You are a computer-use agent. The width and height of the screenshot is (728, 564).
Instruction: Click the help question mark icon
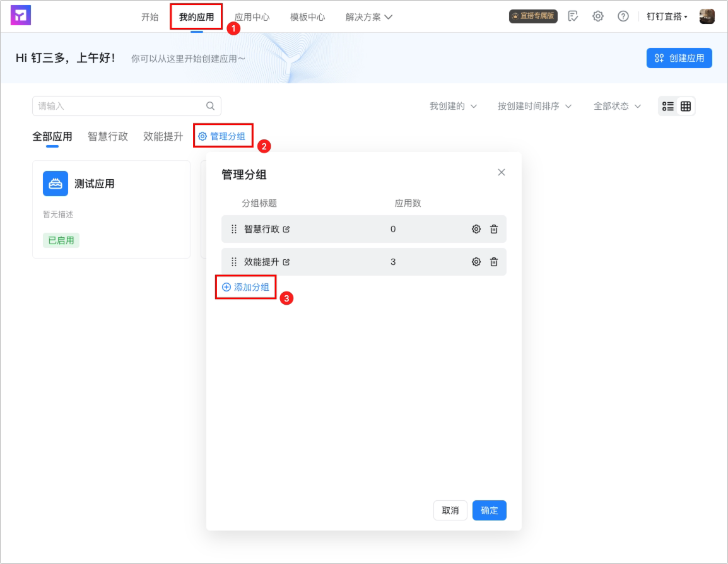(x=623, y=16)
